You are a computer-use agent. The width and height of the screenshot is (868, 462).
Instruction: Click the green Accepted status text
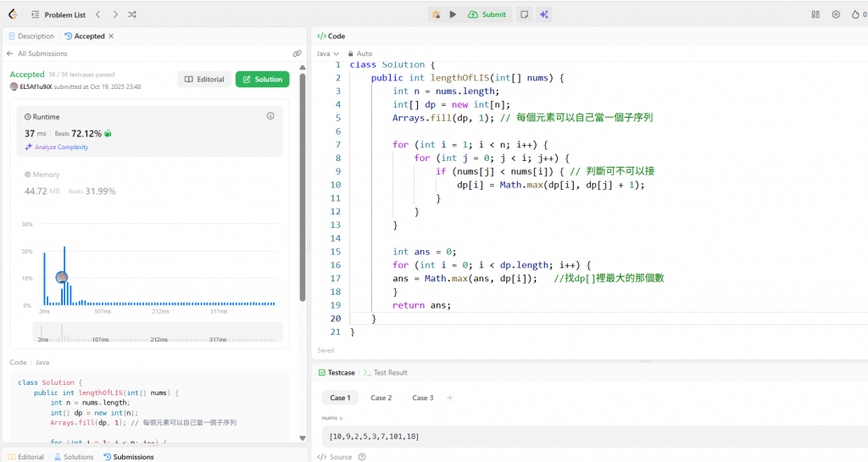[26, 74]
